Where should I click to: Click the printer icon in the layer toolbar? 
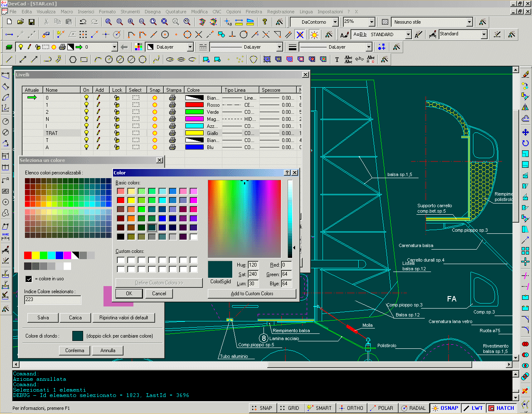click(x=62, y=47)
